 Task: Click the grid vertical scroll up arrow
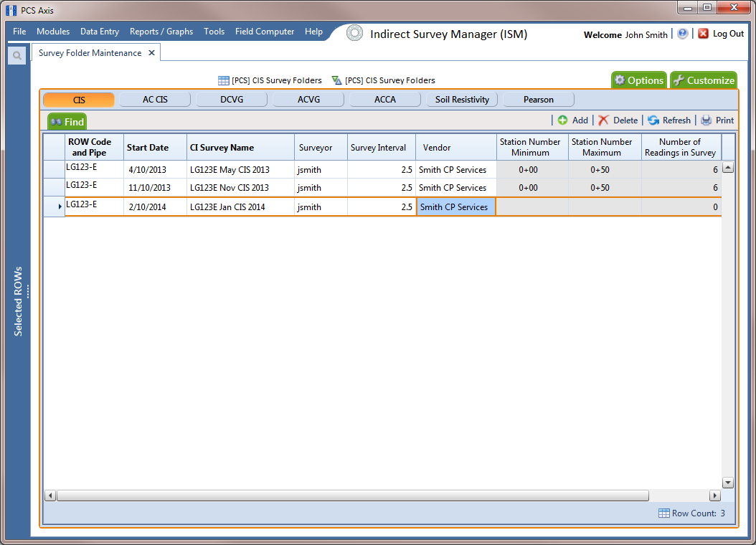tap(728, 167)
